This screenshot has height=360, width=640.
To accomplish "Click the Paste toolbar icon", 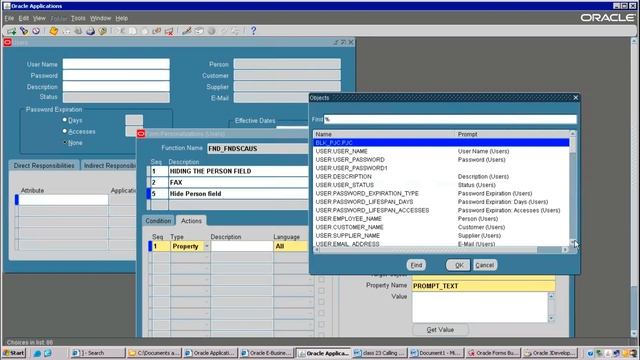I will point(144,31).
